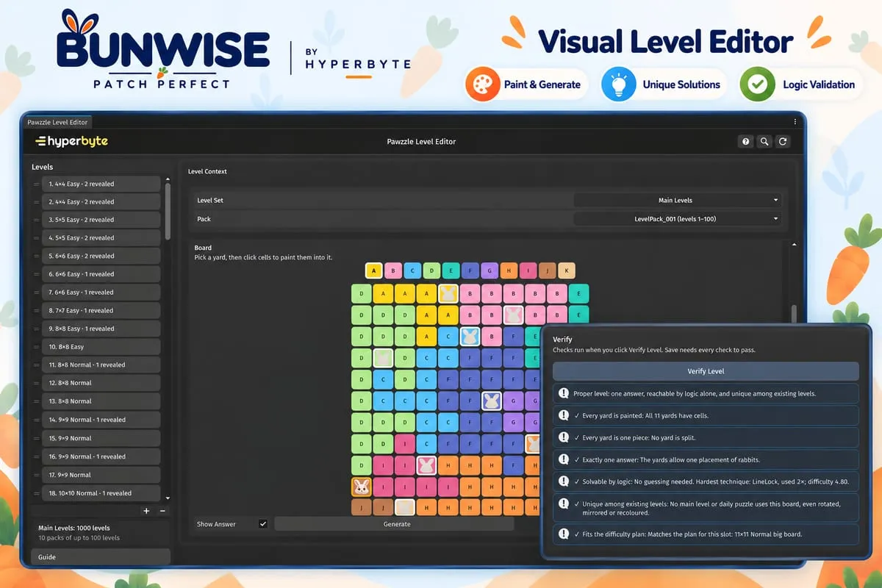Click the Verify Level button
Image resolution: width=882 pixels, height=588 pixels.
click(706, 371)
